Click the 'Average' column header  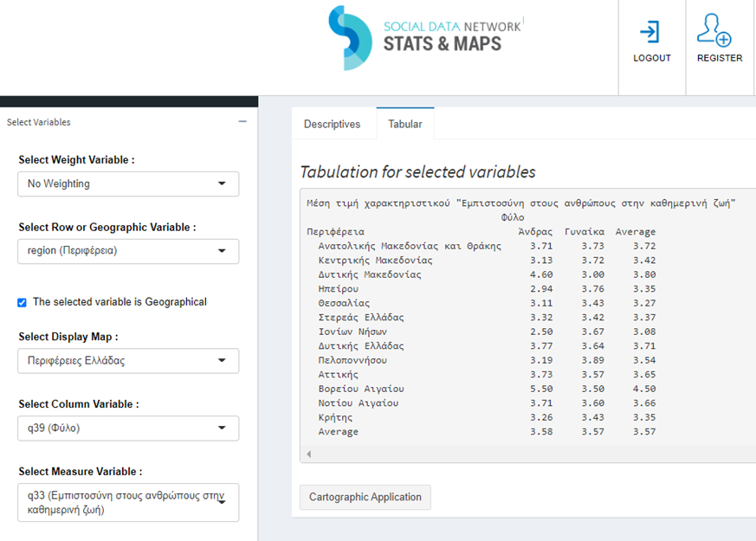pyautogui.click(x=636, y=232)
